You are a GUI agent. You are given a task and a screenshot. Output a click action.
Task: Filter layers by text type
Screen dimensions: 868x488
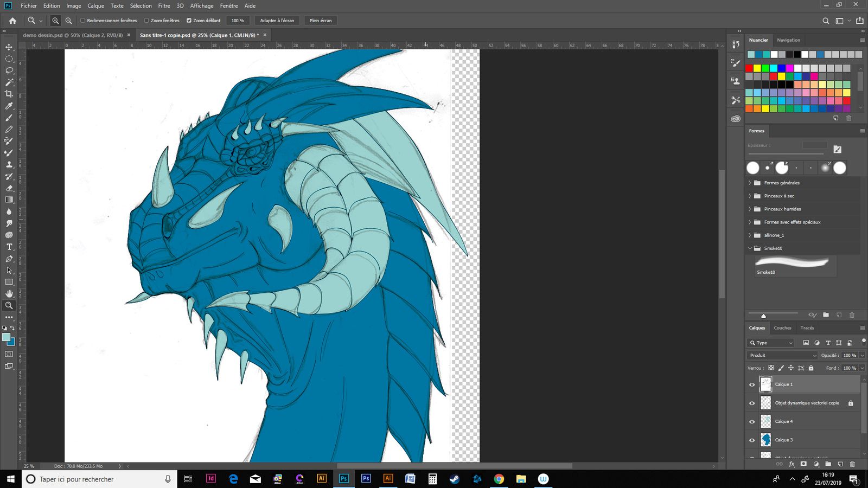point(828,343)
